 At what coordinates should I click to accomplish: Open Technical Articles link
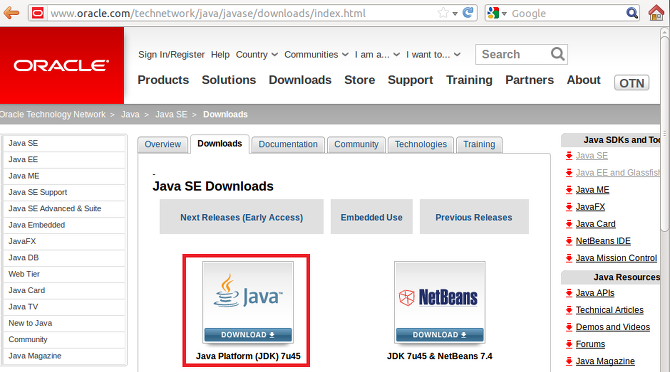[609, 310]
